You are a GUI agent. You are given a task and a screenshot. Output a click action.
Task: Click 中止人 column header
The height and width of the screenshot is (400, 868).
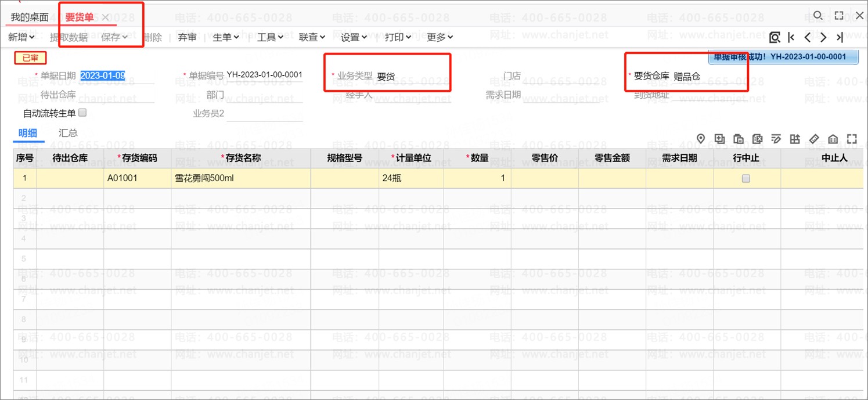point(822,158)
